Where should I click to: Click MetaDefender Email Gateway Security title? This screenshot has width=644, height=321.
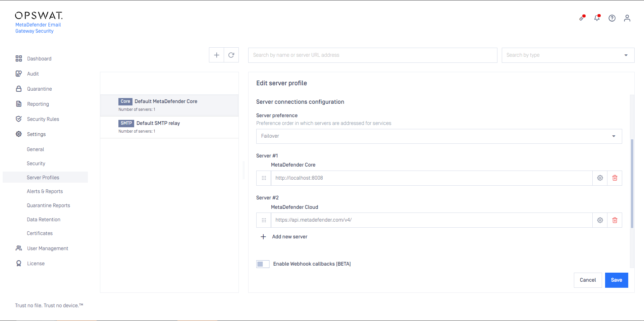(38, 28)
